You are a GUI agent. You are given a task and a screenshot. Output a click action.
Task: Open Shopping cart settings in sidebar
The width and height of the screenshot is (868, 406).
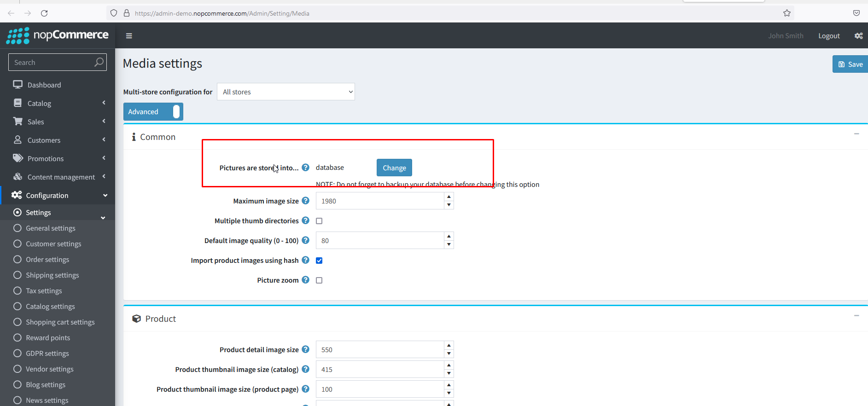(x=60, y=322)
